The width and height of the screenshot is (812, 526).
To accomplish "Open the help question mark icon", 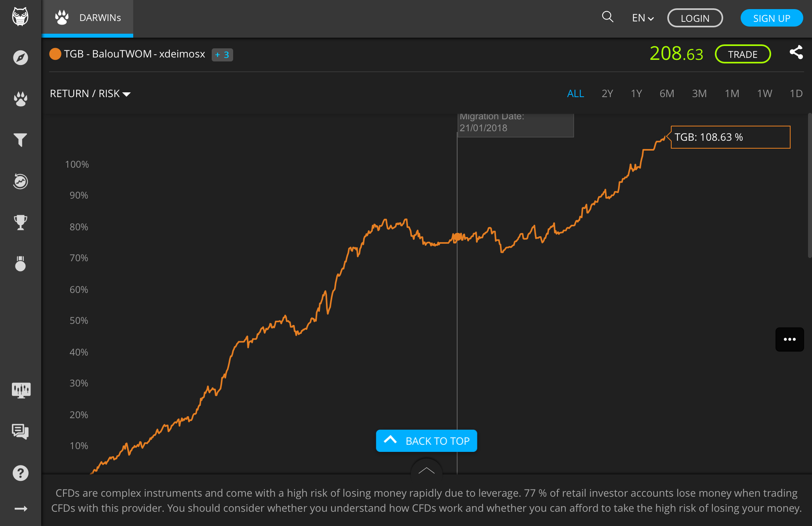I will click(x=21, y=472).
